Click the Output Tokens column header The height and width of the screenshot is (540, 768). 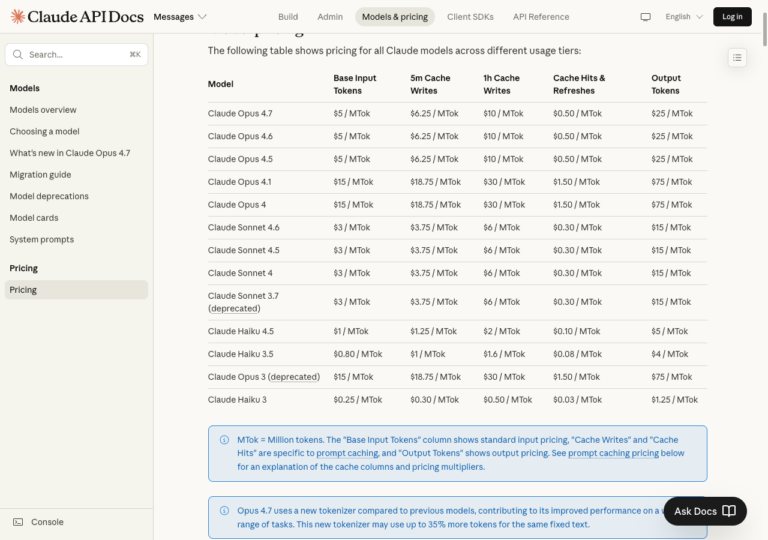click(666, 84)
